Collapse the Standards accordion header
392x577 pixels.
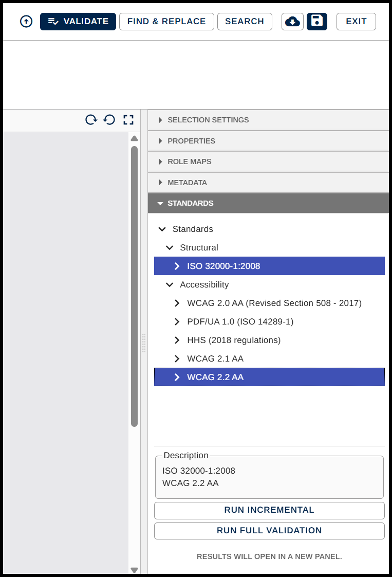pos(268,203)
